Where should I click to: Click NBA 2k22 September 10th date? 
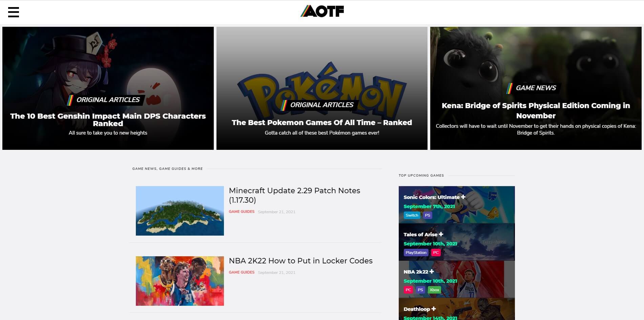click(430, 281)
